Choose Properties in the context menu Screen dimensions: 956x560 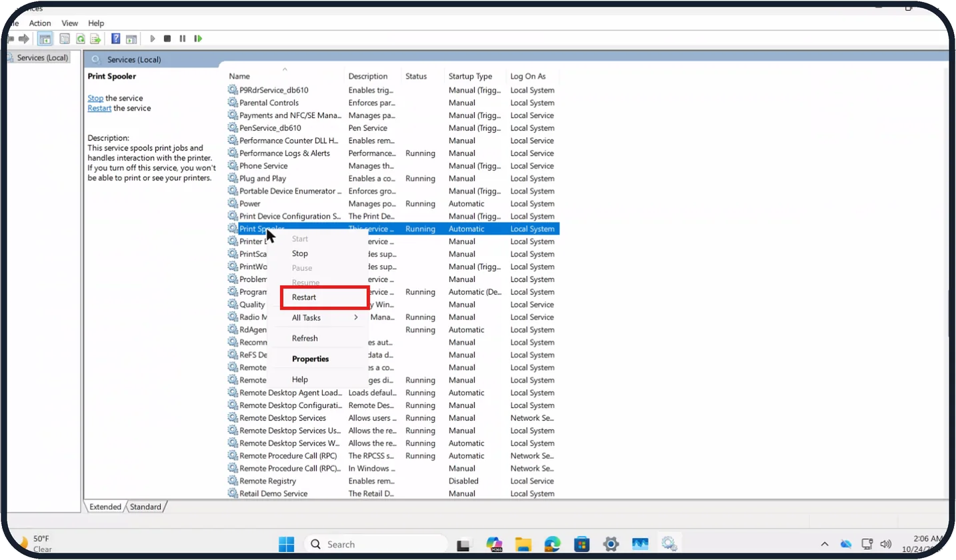tap(318, 359)
